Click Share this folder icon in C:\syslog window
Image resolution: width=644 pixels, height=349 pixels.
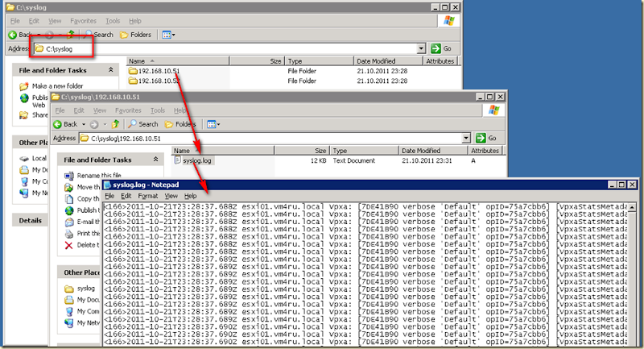tap(24, 115)
